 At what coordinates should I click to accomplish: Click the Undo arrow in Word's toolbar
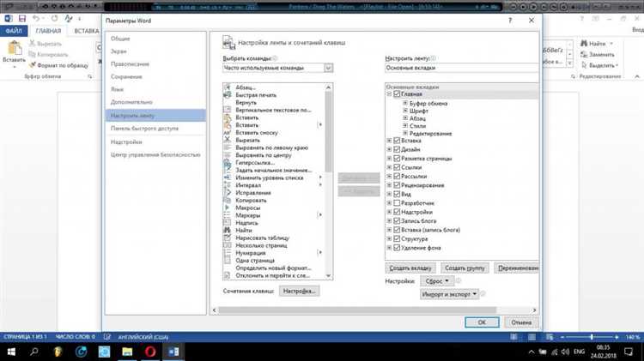click(x=36, y=19)
